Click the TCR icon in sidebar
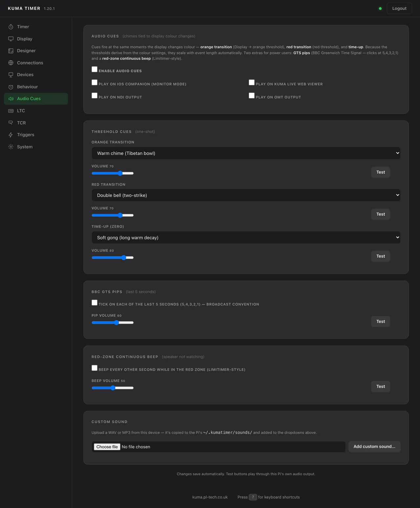The height and width of the screenshot is (508, 420). 11,123
